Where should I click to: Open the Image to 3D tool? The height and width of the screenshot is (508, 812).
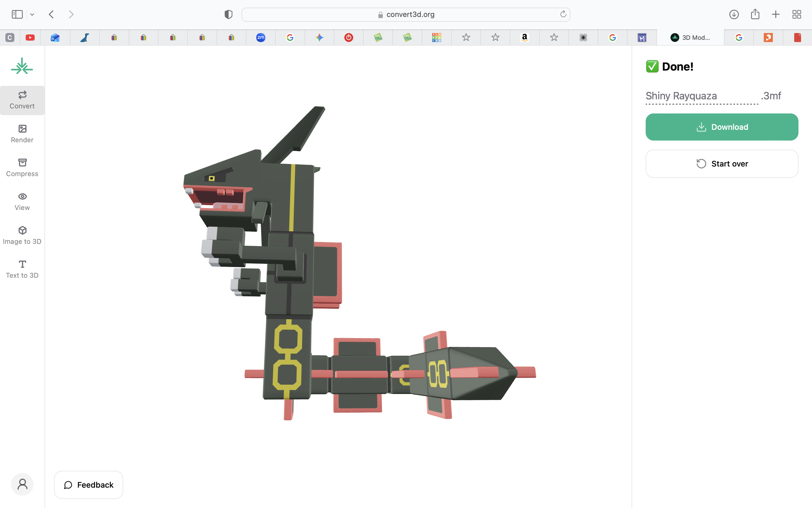tap(22, 236)
